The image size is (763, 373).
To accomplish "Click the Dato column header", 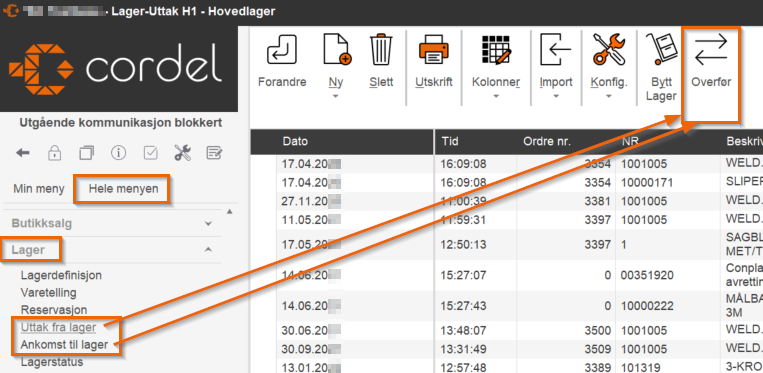I will pyautogui.click(x=295, y=142).
